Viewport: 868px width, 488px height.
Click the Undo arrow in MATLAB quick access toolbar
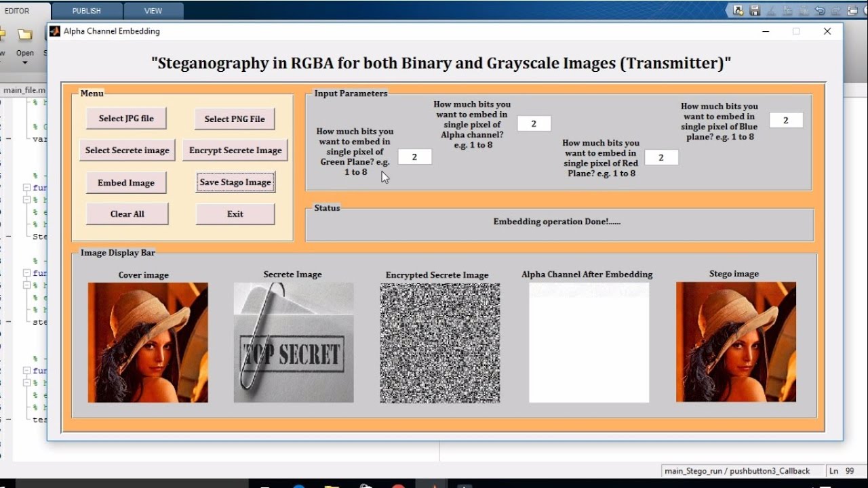click(820, 10)
